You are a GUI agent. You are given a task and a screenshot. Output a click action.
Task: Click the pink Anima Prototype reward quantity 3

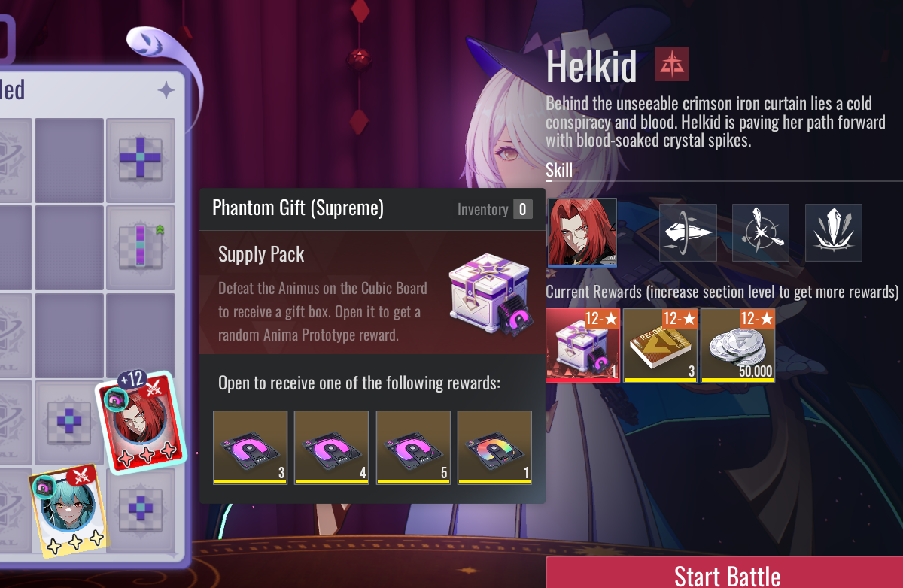point(251,447)
